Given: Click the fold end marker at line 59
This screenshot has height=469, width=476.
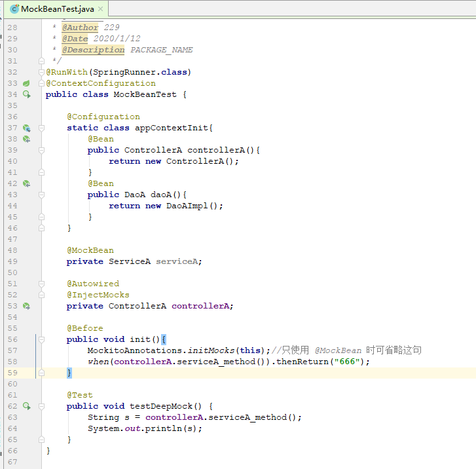Looking at the screenshot, I should pos(42,373).
